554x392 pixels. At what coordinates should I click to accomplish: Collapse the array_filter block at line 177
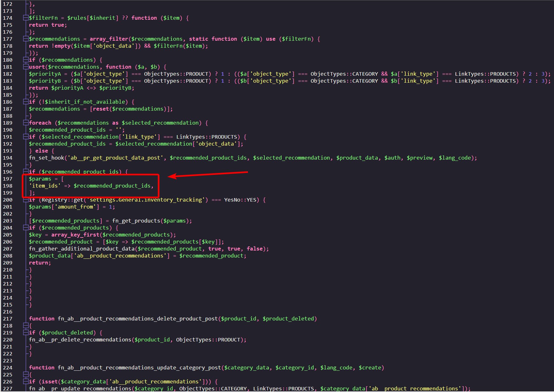click(25, 39)
